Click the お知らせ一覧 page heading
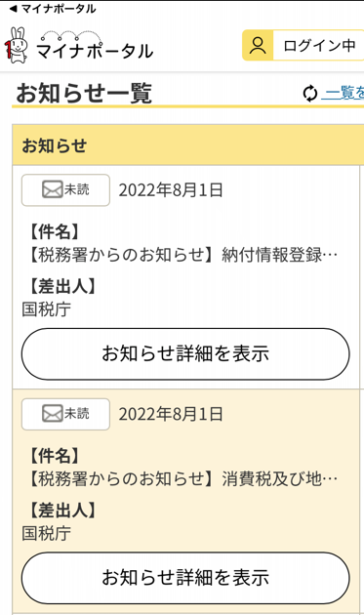 pos(84,94)
